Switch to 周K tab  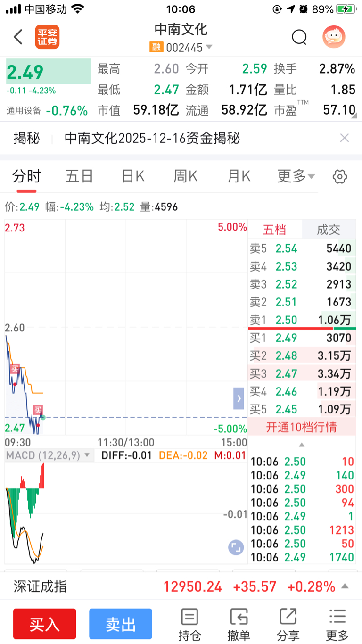tap(185, 176)
